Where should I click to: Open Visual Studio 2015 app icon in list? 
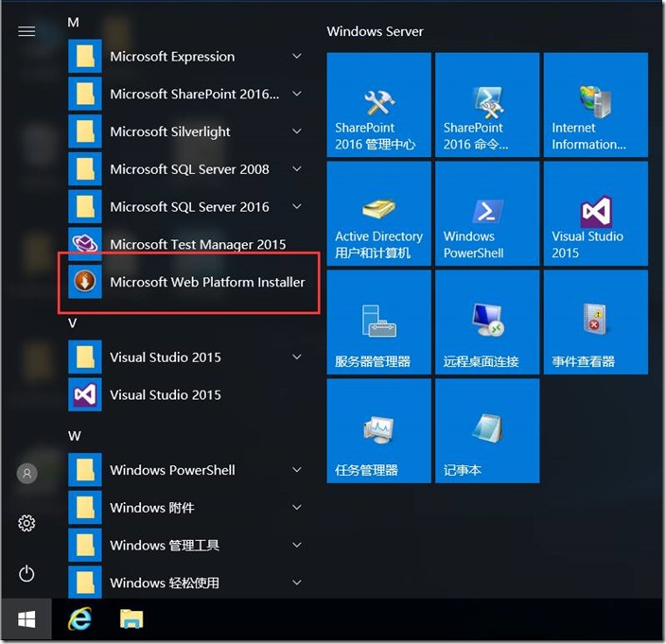pos(85,394)
